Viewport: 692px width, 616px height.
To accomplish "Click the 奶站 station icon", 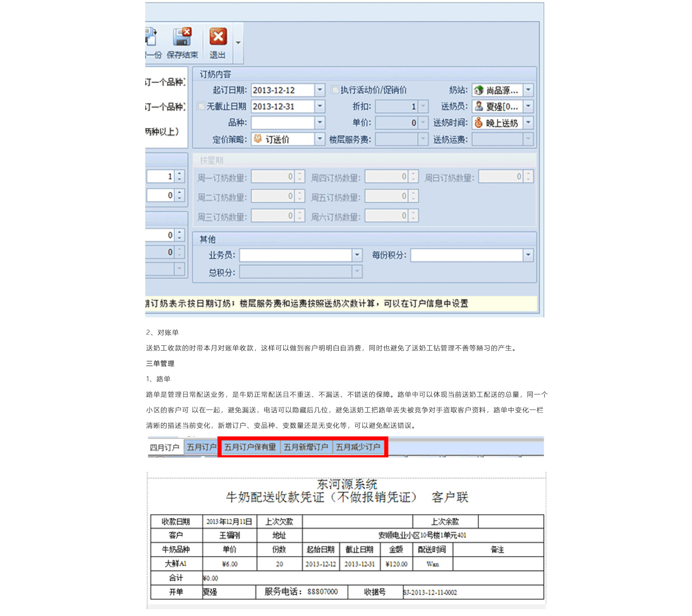I will point(479,90).
